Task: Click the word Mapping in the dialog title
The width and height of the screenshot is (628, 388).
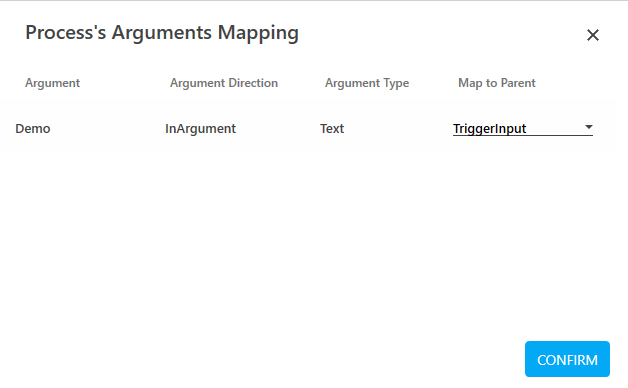Action: (x=258, y=33)
